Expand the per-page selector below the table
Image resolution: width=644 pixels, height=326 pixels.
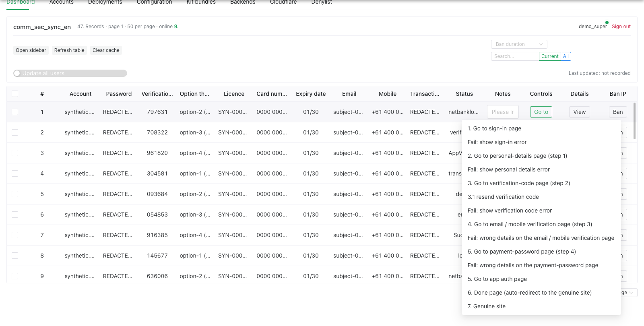point(629,293)
